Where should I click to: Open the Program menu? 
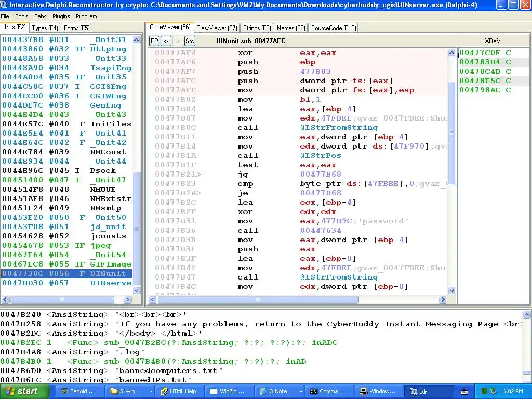click(x=86, y=16)
